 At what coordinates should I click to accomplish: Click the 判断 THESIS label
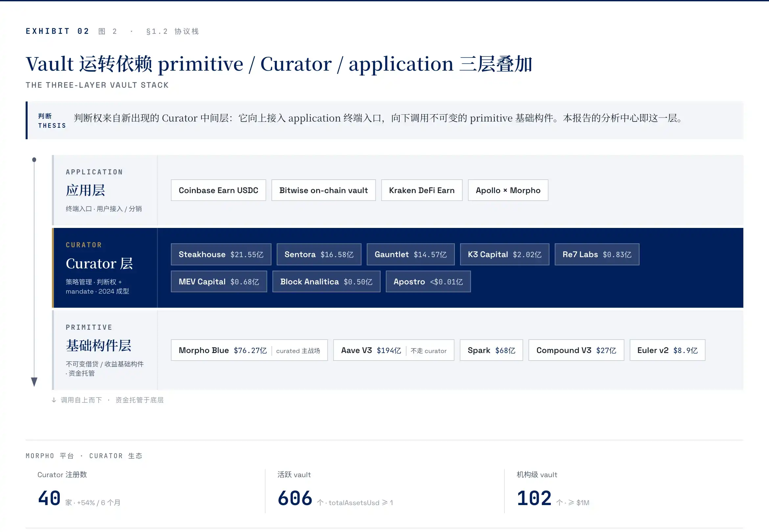point(52,121)
